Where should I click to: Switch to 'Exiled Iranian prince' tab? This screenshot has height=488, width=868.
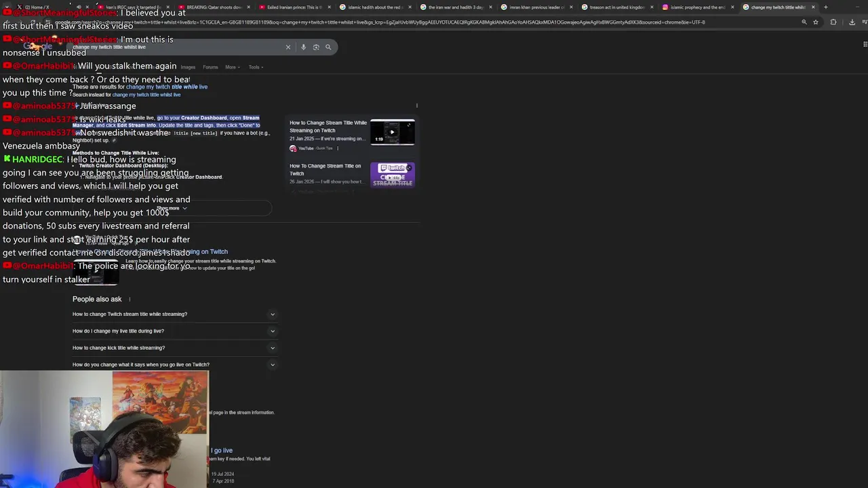[293, 7]
